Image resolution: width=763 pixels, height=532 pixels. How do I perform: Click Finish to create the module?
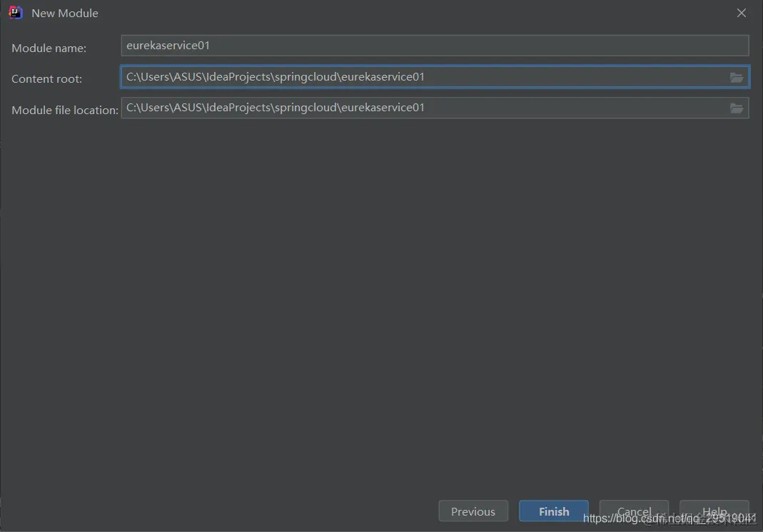(x=554, y=511)
